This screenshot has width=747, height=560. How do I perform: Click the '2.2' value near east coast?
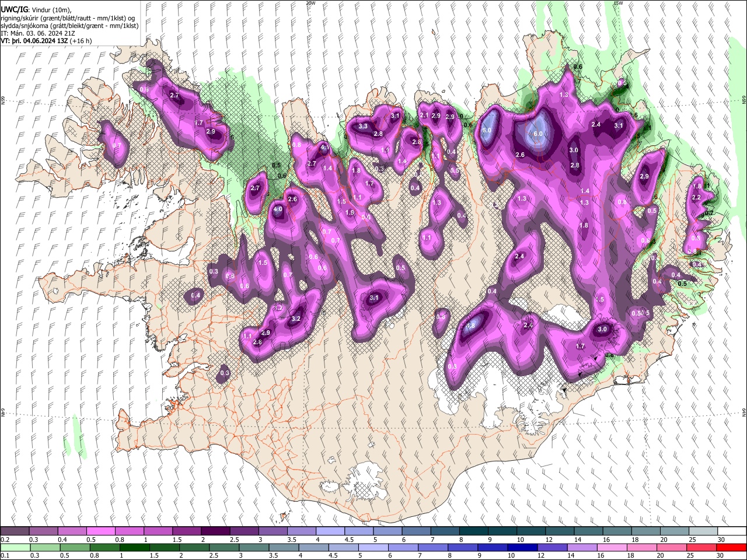pos(696,198)
